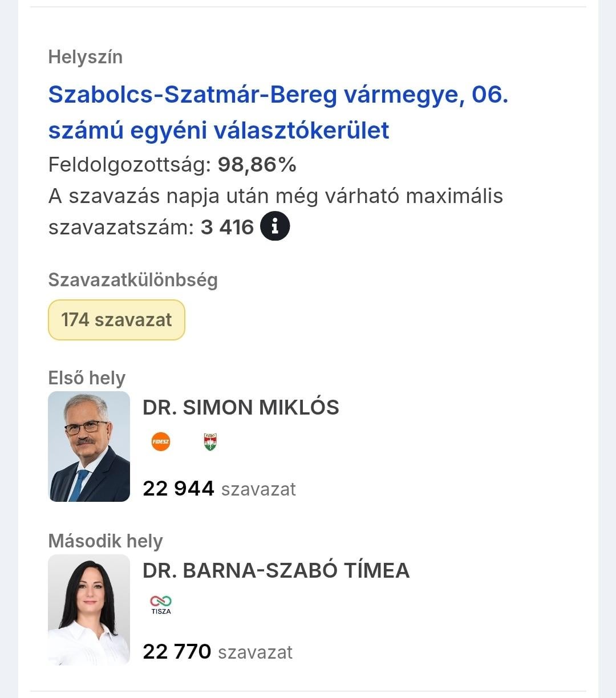Click the orange Fidesz party logo
This screenshot has height=698, width=616.
161,441
